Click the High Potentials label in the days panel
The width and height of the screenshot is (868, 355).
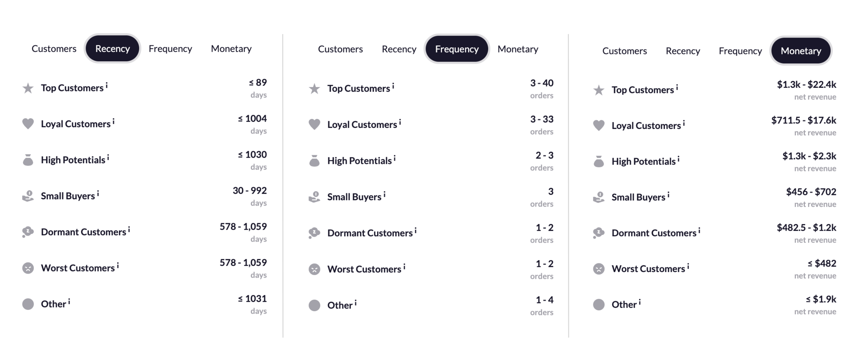73,160
